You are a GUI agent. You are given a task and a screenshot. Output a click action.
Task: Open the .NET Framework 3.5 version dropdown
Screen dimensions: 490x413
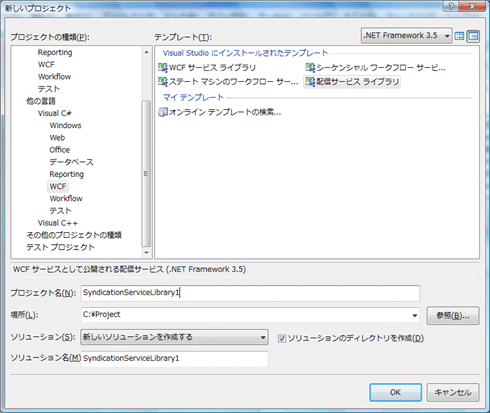(x=407, y=35)
